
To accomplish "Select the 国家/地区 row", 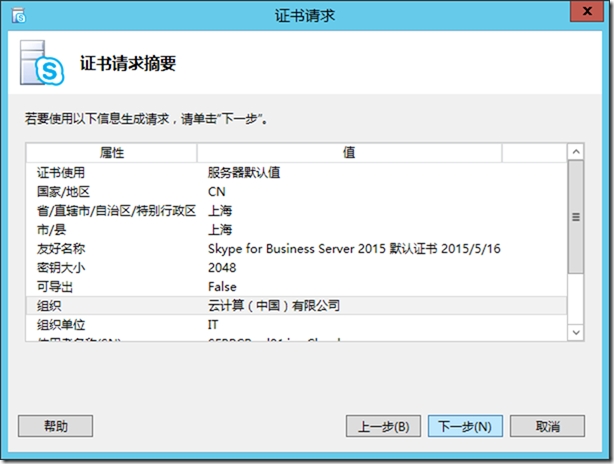I will (296, 191).
